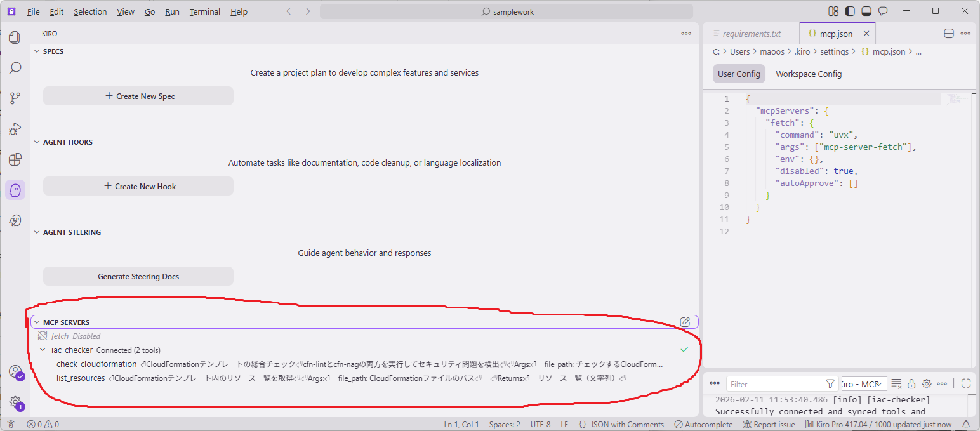Click the Create New Spec button
980x431 pixels.
coord(138,96)
